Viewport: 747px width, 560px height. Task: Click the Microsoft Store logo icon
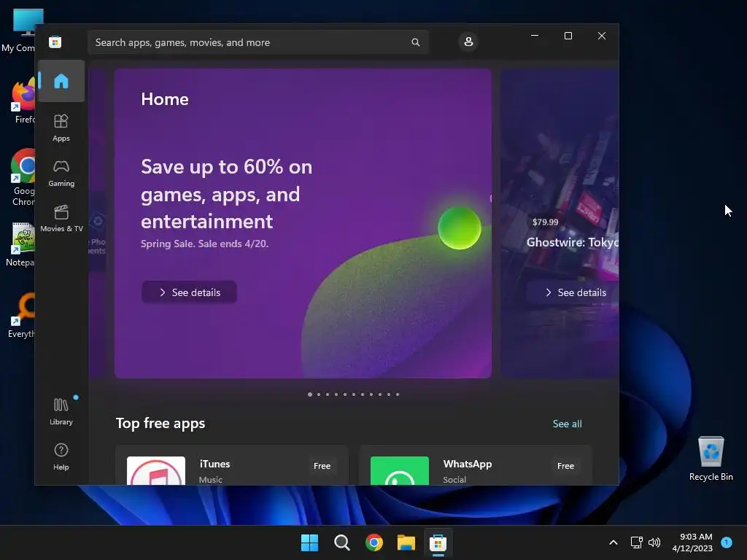[x=55, y=42]
